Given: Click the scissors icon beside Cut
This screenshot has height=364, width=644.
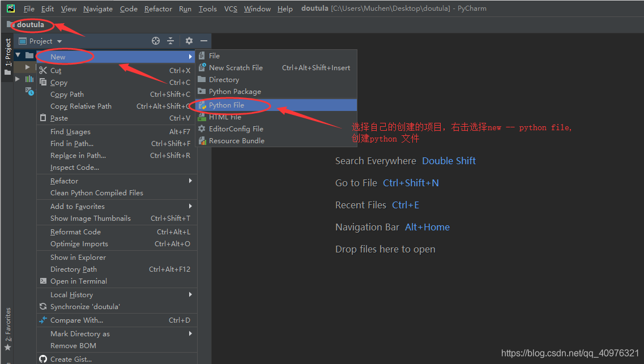Looking at the screenshot, I should 43,70.
